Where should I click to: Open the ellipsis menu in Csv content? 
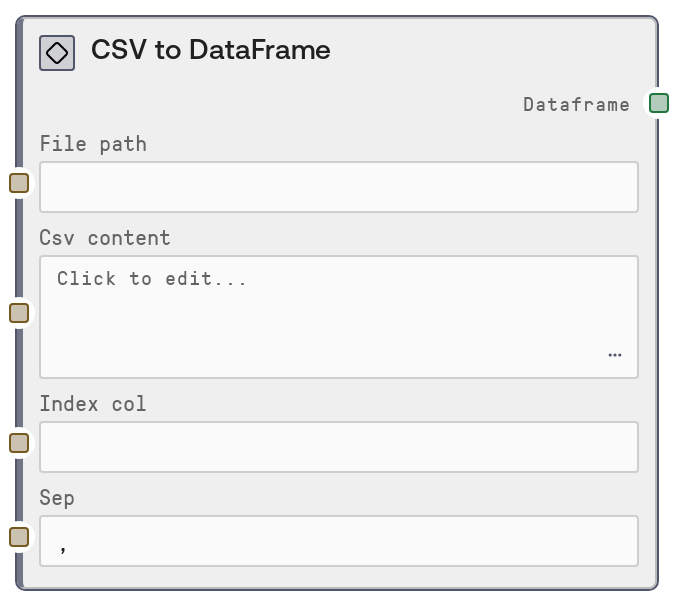coord(614,355)
